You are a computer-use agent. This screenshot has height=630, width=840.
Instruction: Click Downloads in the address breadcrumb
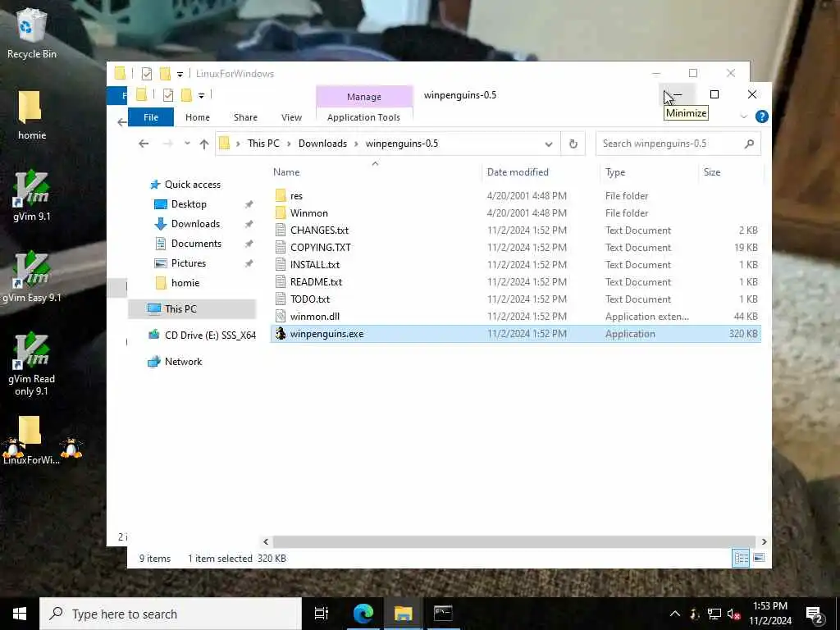[322, 144]
